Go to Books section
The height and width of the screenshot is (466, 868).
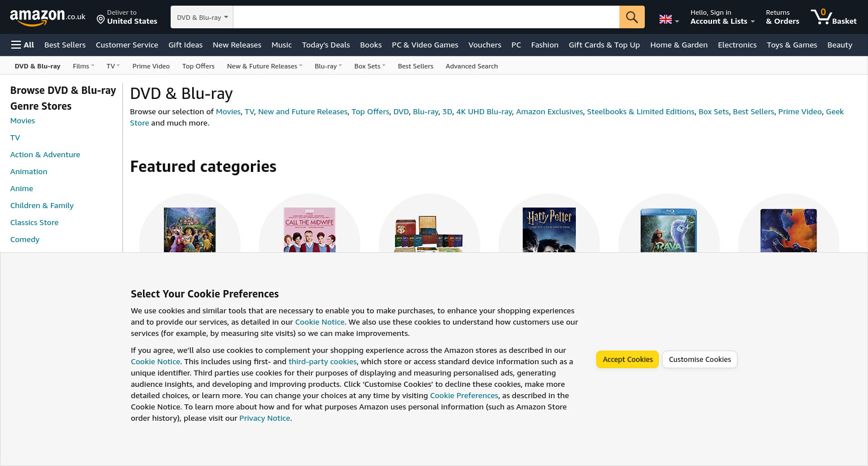coord(371,45)
